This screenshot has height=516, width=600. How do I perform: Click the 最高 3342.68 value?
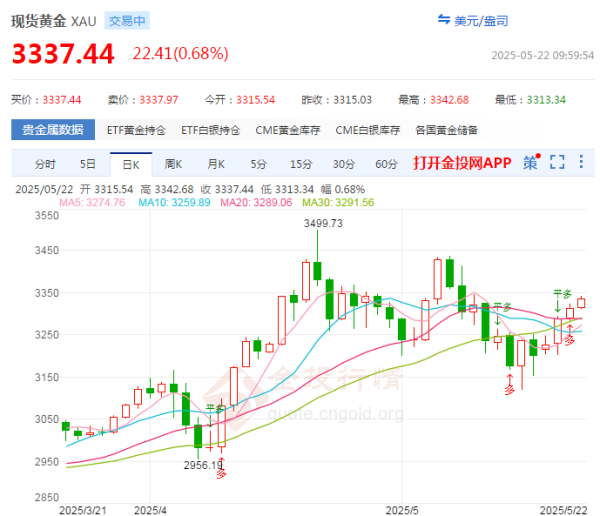coord(449,100)
